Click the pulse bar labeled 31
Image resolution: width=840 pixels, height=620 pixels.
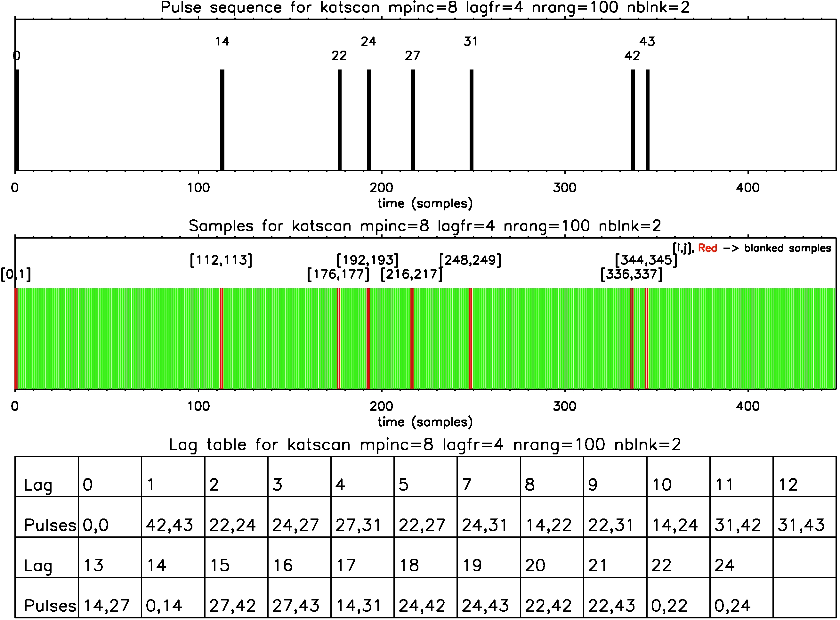472,120
